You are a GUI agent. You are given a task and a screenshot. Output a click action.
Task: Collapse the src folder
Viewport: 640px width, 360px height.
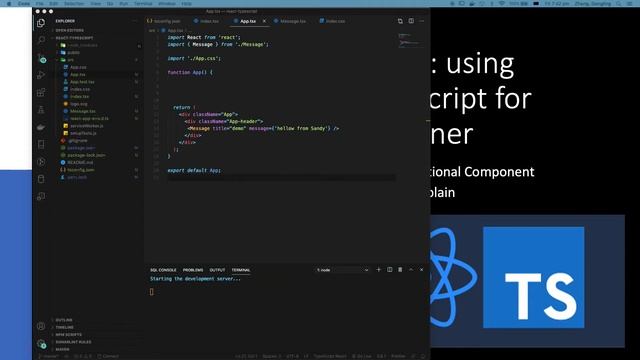pyautogui.click(x=70, y=60)
